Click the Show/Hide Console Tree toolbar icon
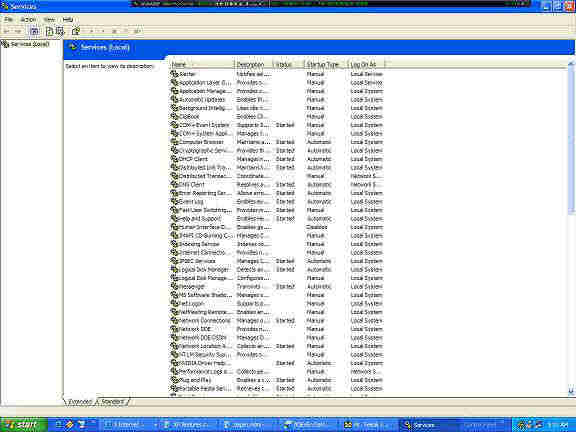Viewport: 576px width, 432px height. 34,31
